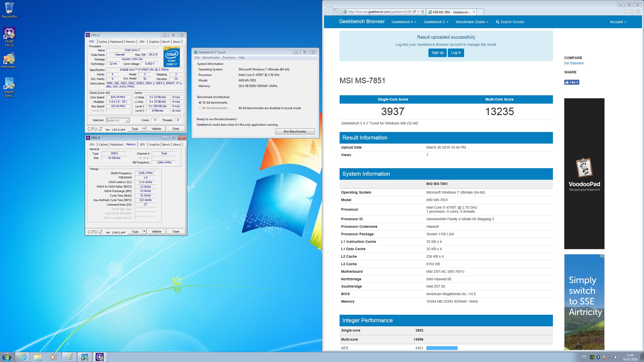Expand Tools arrow in lower CPU-Z window

point(144,232)
